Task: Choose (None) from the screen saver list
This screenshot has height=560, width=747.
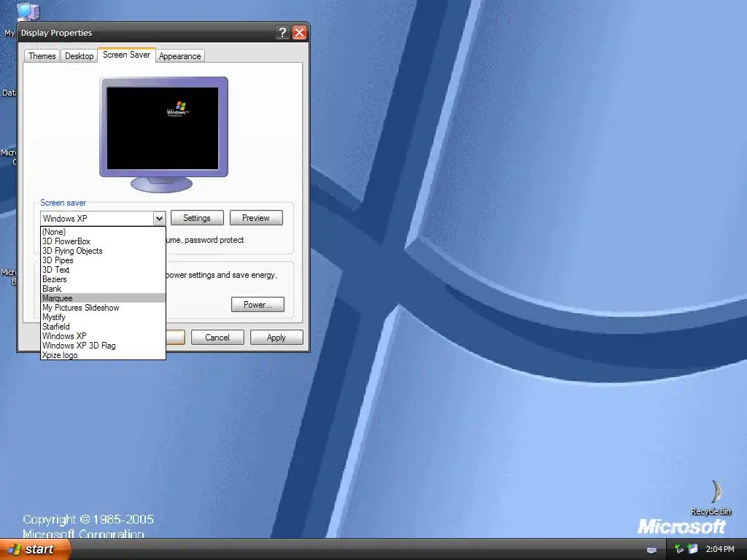Action: pos(103,232)
